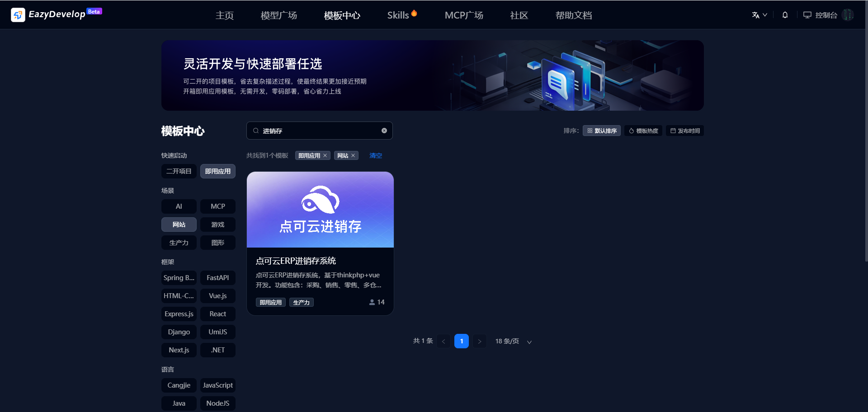
Task: Click the 共 1 条 total count text
Action: [x=423, y=341]
